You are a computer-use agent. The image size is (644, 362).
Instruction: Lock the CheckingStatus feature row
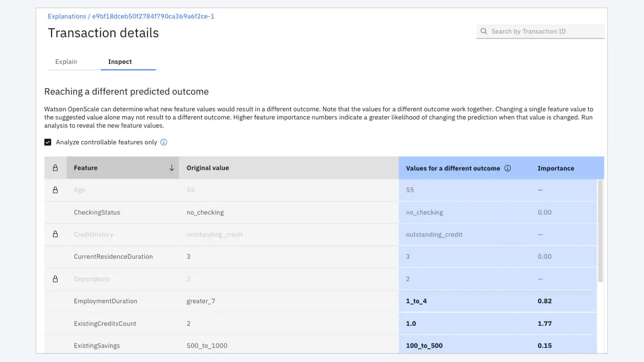pos(55,212)
